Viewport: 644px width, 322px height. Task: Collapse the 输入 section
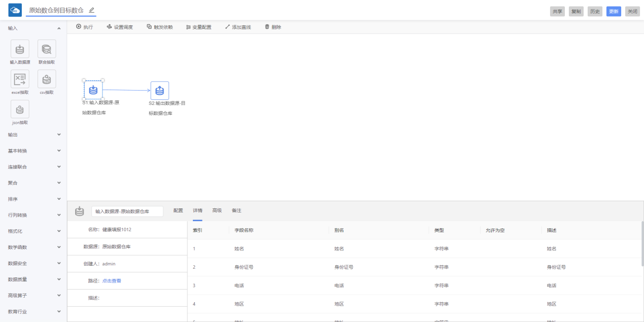[59, 28]
